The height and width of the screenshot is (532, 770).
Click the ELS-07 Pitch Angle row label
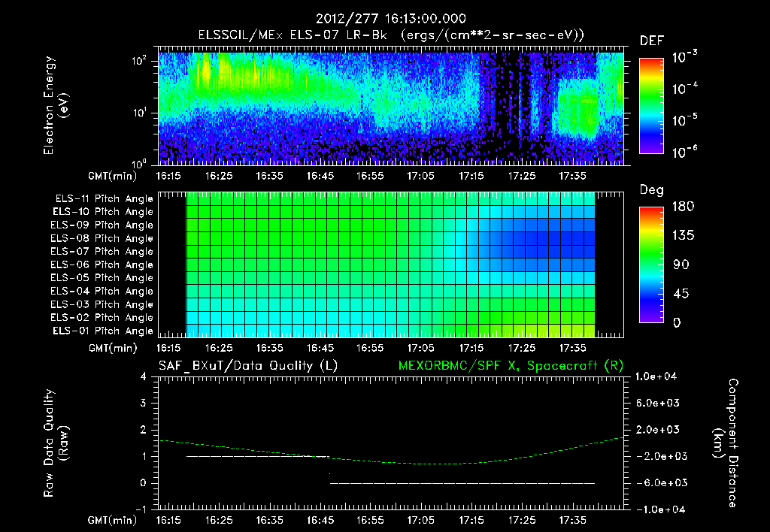(102, 252)
